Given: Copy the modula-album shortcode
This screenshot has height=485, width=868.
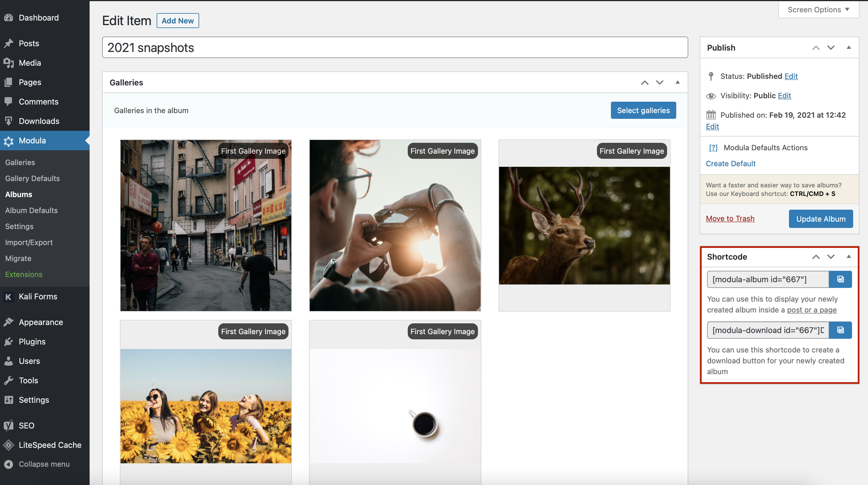Looking at the screenshot, I should pos(840,279).
